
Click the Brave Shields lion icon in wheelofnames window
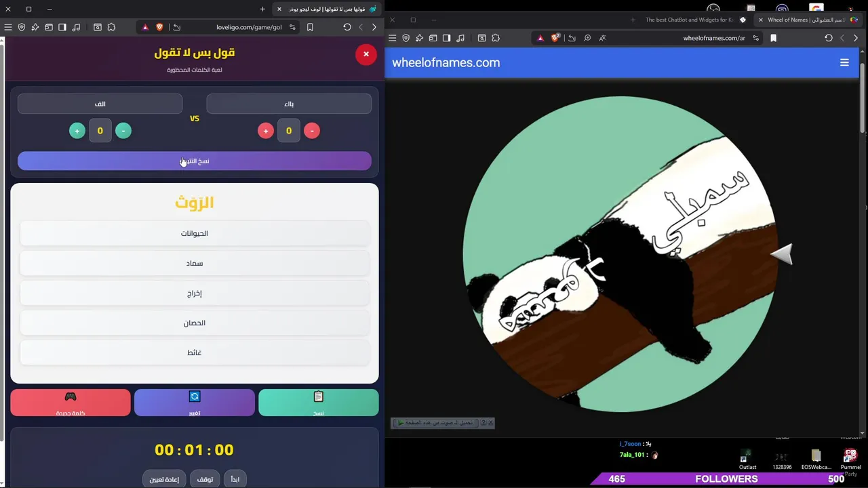coord(555,38)
